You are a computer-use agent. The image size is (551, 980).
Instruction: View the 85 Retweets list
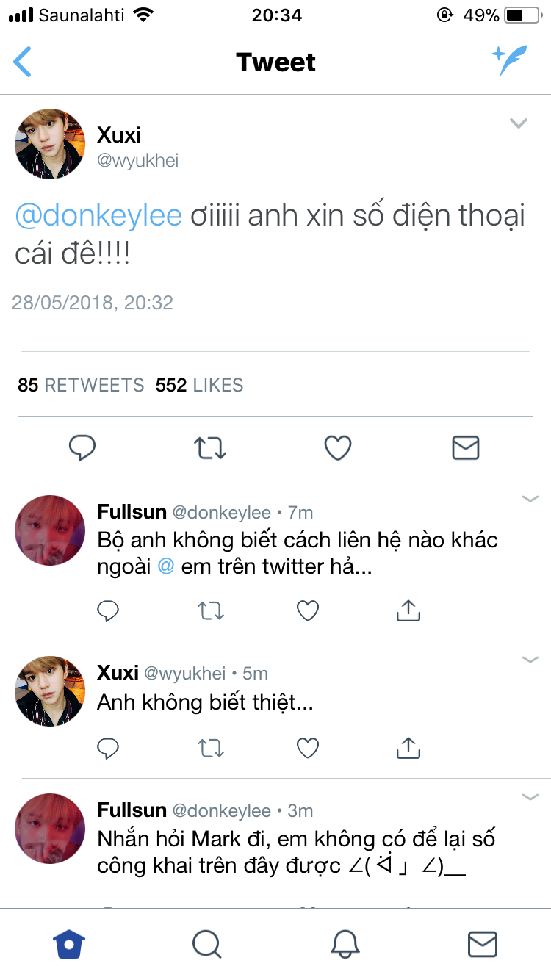[81, 385]
